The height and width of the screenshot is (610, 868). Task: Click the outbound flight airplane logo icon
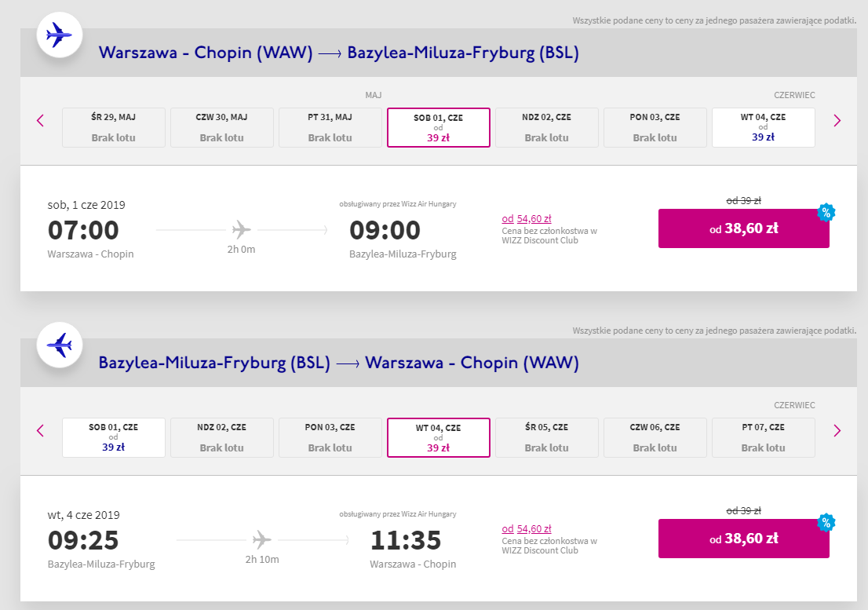[x=60, y=35]
